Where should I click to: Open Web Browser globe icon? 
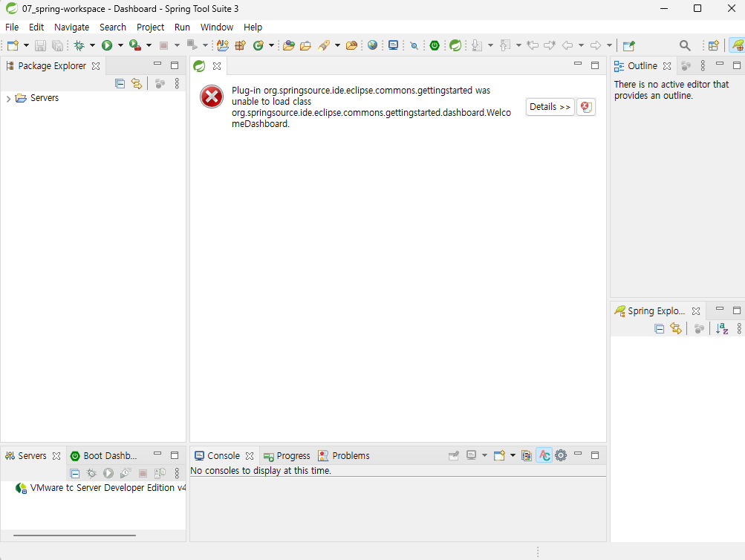pyautogui.click(x=373, y=45)
